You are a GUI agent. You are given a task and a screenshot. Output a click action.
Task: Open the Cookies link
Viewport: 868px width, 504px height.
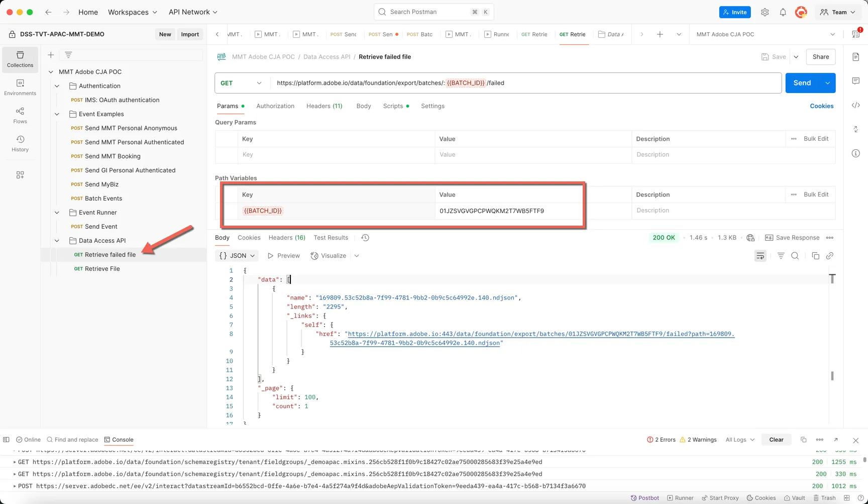click(822, 106)
